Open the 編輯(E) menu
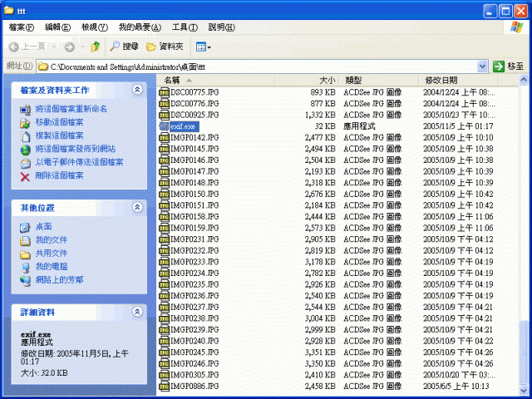The height and width of the screenshot is (399, 532). tap(57, 27)
